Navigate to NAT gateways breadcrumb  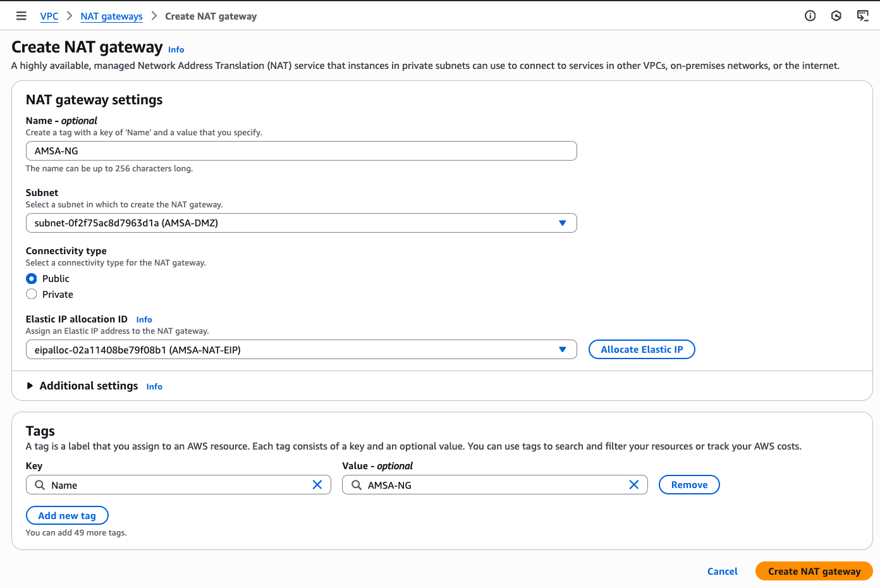[x=111, y=16]
